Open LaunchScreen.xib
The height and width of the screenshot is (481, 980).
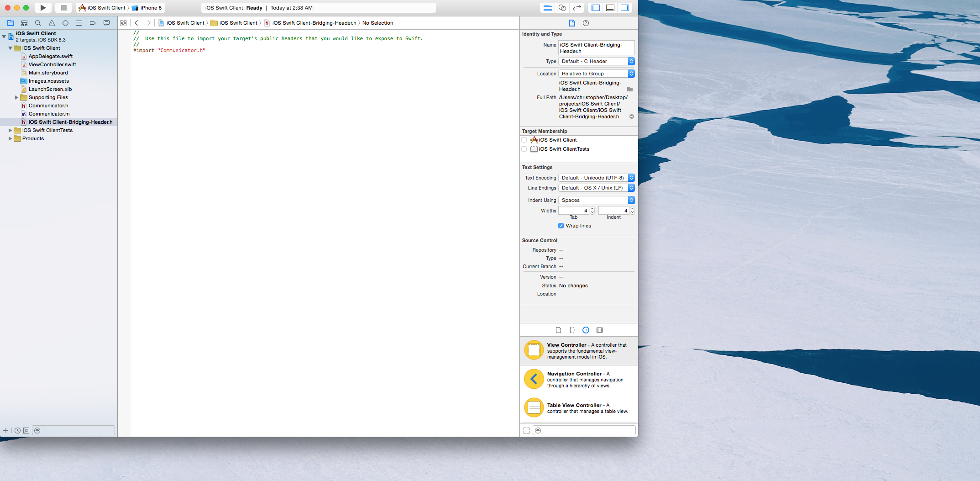(50, 89)
